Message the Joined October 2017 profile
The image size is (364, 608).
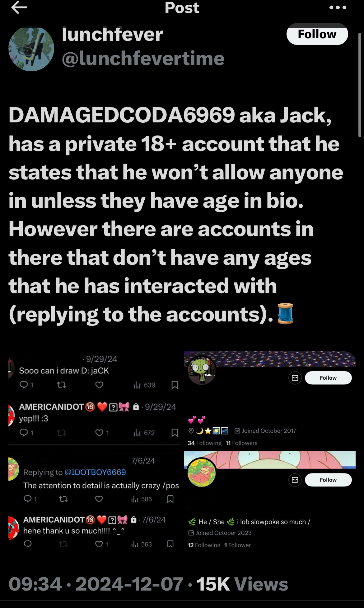click(295, 378)
